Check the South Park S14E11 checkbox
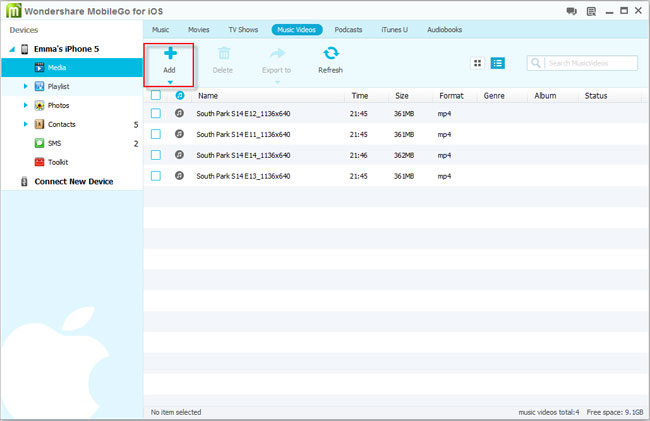This screenshot has height=421, width=650. click(156, 134)
